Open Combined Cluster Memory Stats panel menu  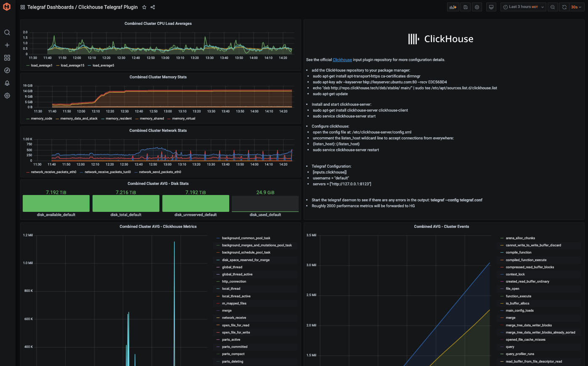(158, 77)
